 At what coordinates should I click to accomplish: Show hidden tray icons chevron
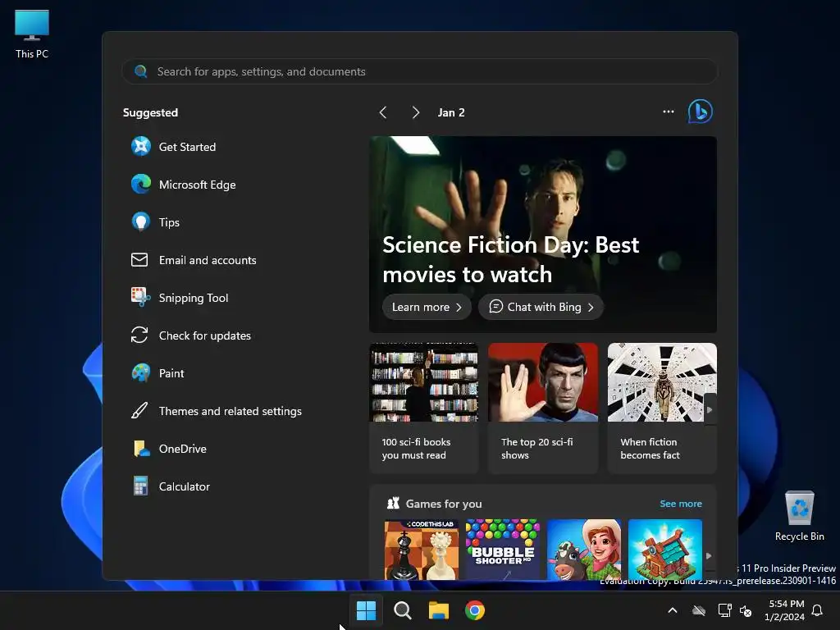[x=673, y=610]
